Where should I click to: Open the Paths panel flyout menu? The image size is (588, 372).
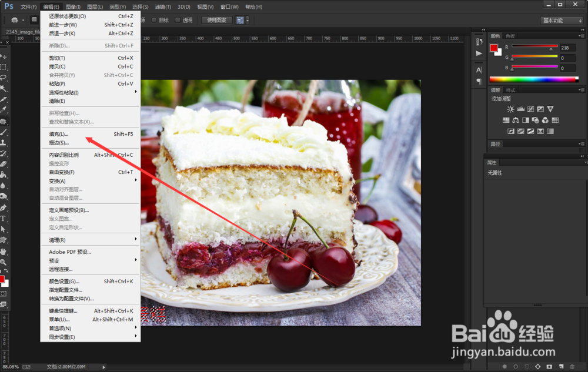(582, 144)
